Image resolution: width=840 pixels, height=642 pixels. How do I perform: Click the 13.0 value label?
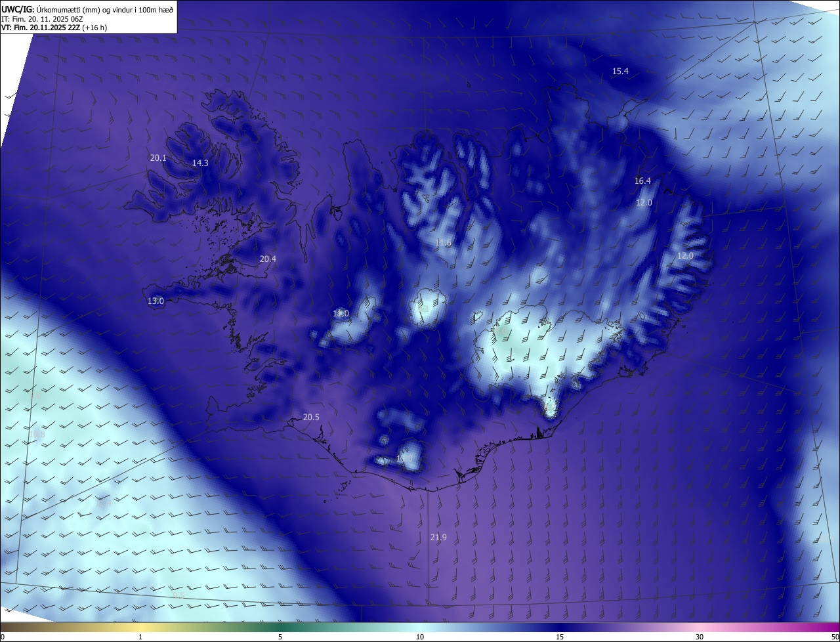156,301
